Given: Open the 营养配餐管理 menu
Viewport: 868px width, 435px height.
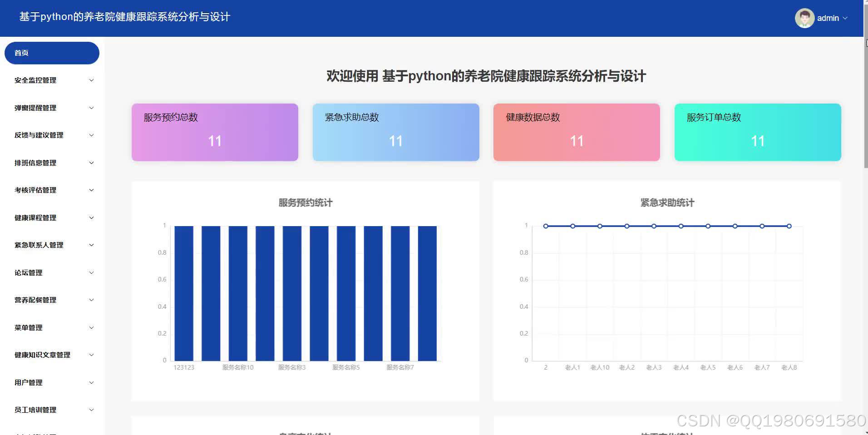Looking at the screenshot, I should click(x=52, y=300).
